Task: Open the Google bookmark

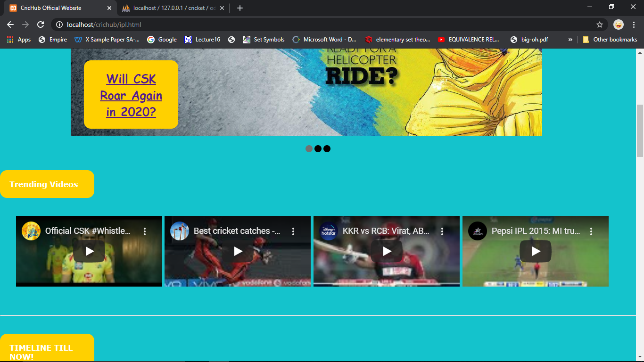Action: pos(162,40)
